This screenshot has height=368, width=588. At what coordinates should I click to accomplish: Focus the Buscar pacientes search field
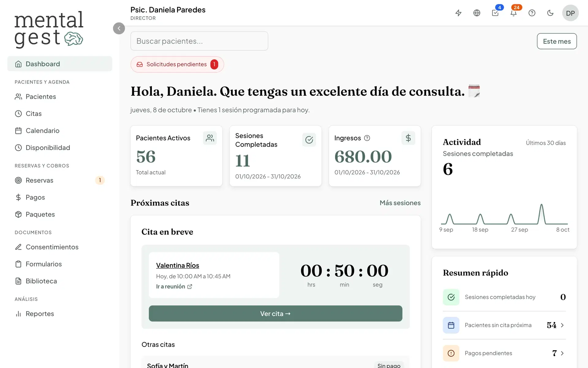pos(199,41)
